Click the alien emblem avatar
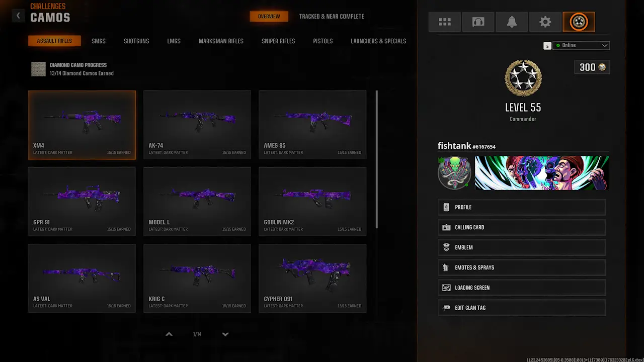 454,173
